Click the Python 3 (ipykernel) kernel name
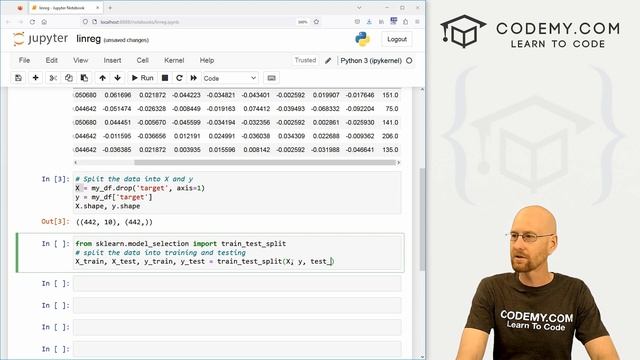The width and height of the screenshot is (640, 360). pos(371,61)
